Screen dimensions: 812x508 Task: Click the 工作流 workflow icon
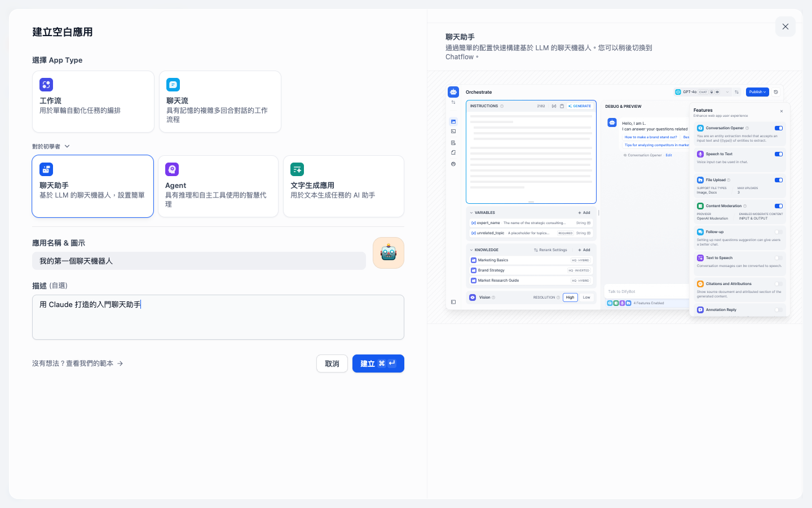pos(46,85)
